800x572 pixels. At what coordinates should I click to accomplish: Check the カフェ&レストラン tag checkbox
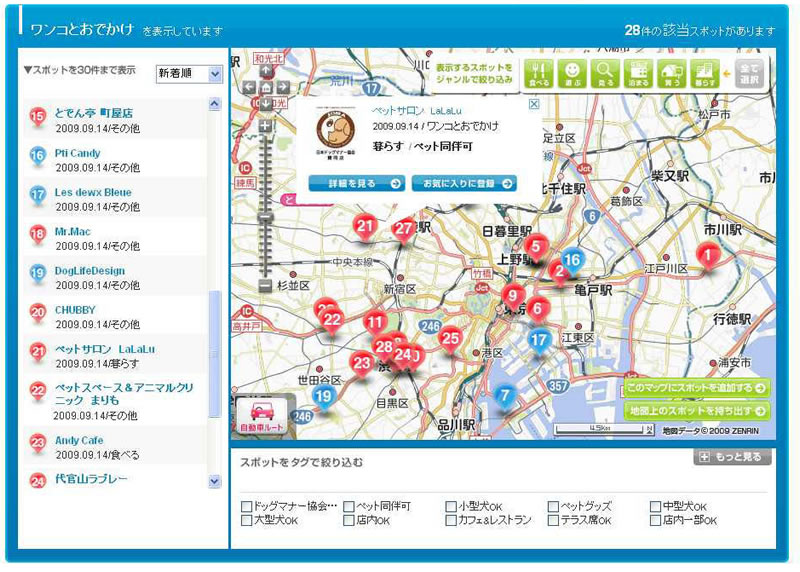pyautogui.click(x=451, y=520)
